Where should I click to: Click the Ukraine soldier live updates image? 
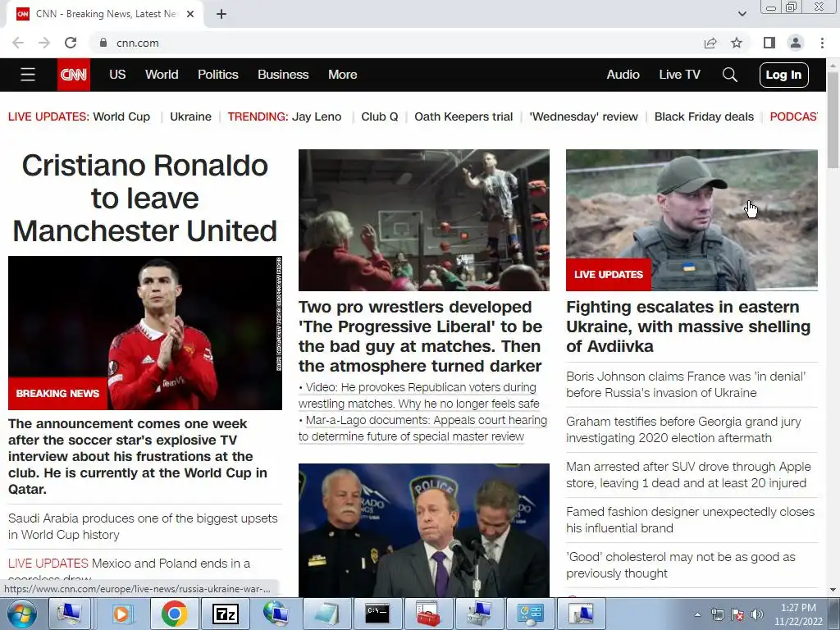pos(692,220)
